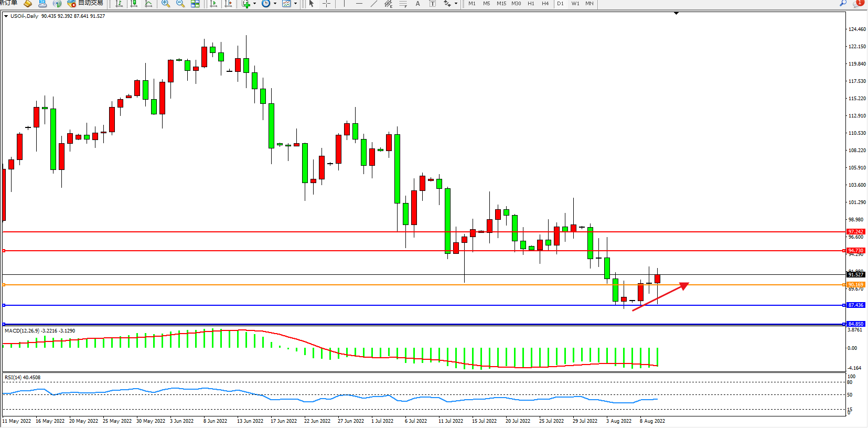Expand the Periods clock dropdown arrow
This screenshot has height=428, width=868.
pos(275,4)
